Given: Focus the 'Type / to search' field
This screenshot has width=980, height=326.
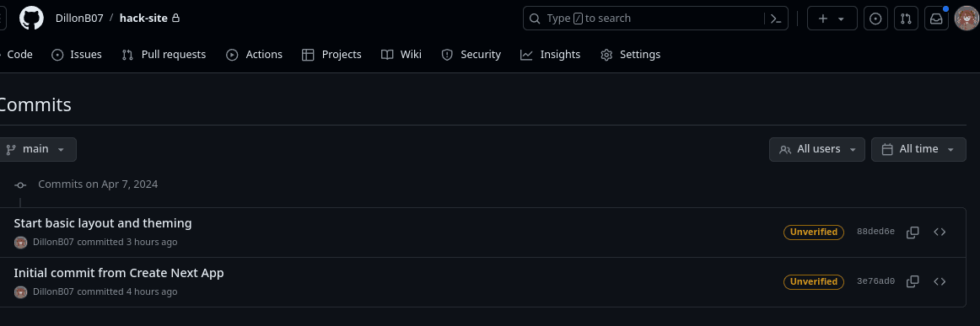Looking at the screenshot, I should coord(655,19).
